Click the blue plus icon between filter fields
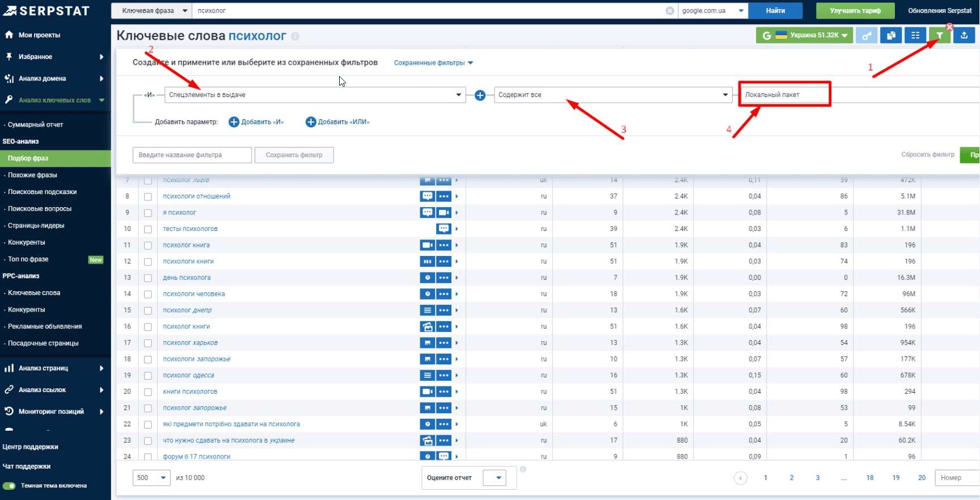980x500 pixels. coord(480,95)
